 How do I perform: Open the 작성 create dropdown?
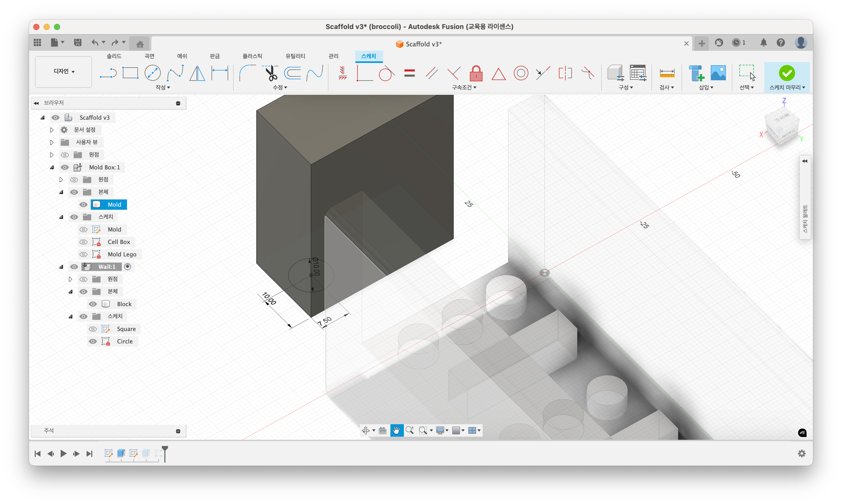tap(163, 87)
